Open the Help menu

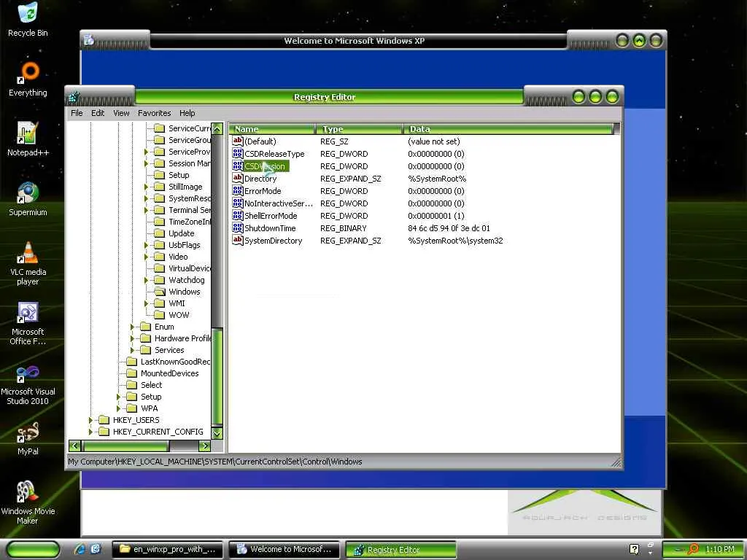point(187,113)
